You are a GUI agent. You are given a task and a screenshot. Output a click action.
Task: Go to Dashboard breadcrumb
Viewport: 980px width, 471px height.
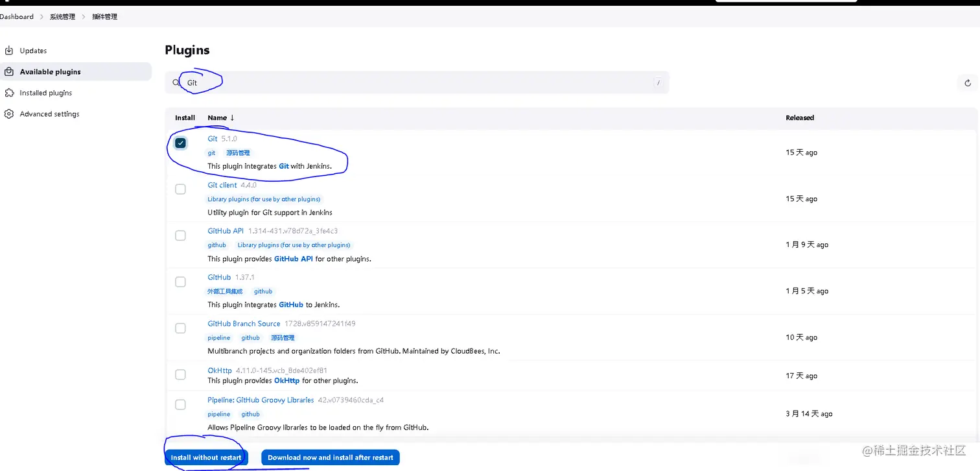17,16
